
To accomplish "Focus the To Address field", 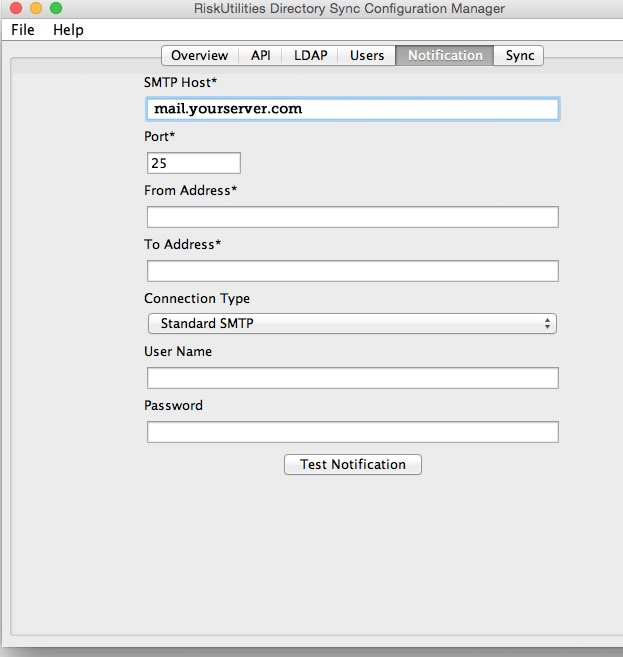I will coord(353,271).
